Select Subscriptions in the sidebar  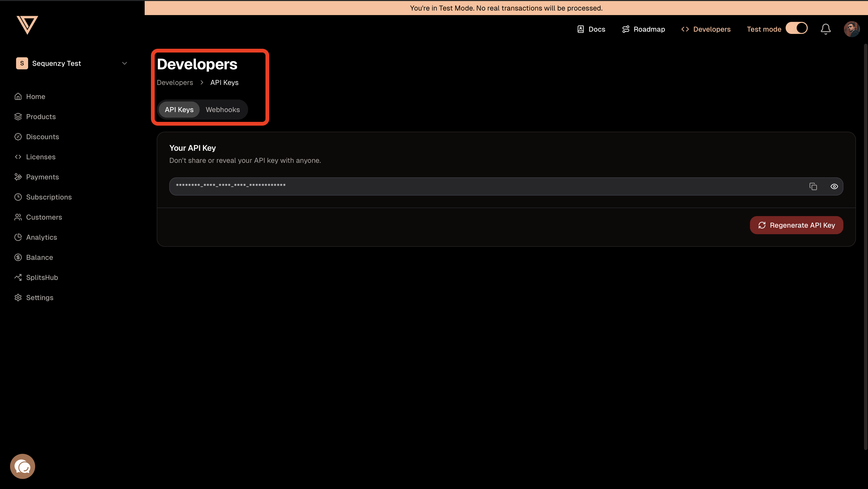click(49, 197)
